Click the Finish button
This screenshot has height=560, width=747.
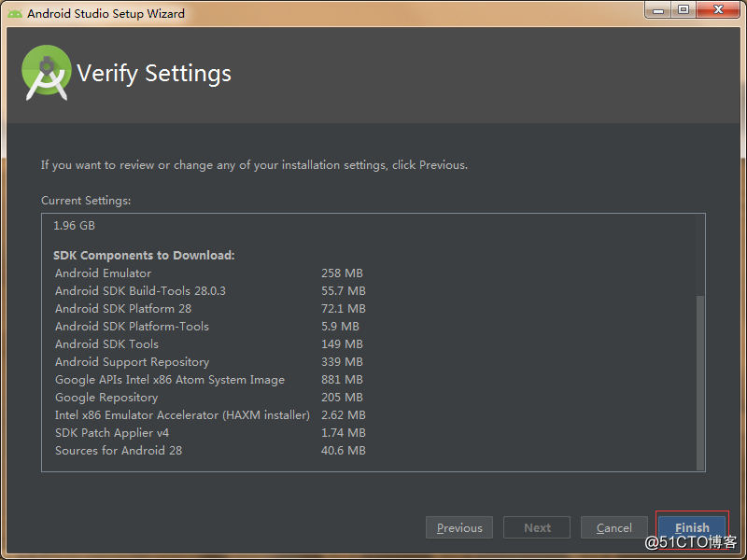coord(692,527)
